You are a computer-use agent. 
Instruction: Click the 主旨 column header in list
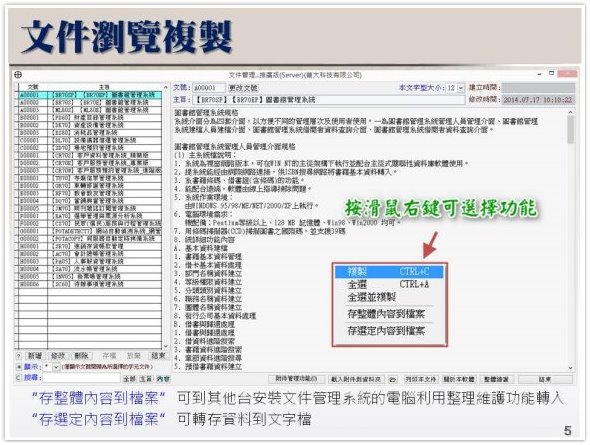[105, 87]
